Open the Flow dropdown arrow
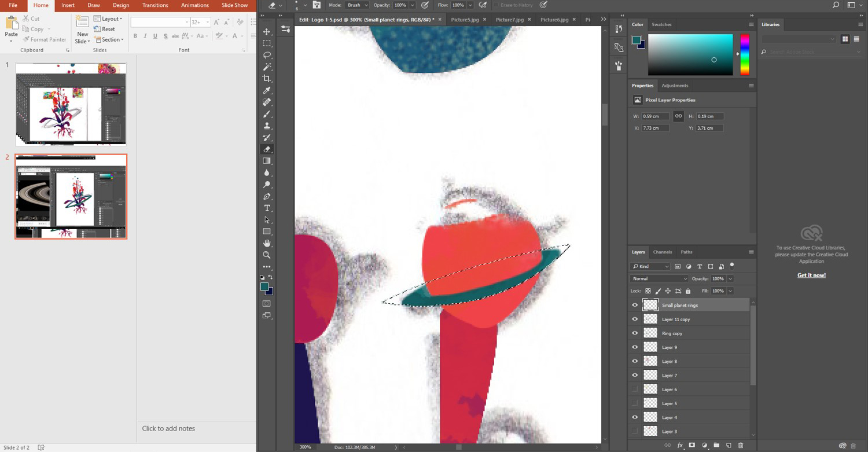 click(470, 5)
